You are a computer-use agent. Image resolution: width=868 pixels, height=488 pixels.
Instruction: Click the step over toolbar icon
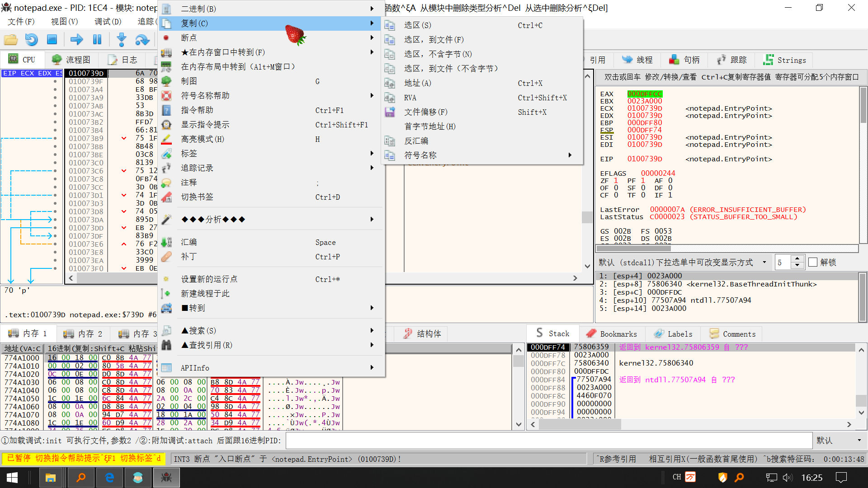[142, 40]
